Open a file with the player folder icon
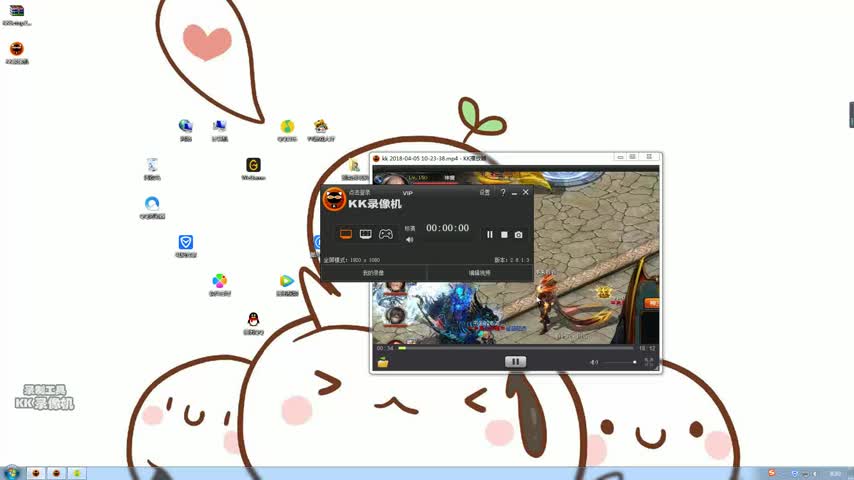The image size is (854, 480). [383, 362]
